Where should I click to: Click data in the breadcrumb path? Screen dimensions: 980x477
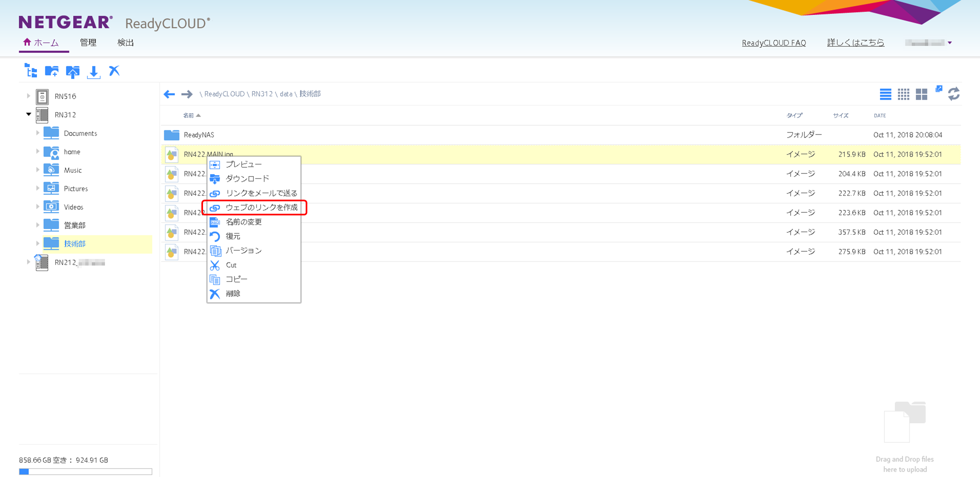286,94
